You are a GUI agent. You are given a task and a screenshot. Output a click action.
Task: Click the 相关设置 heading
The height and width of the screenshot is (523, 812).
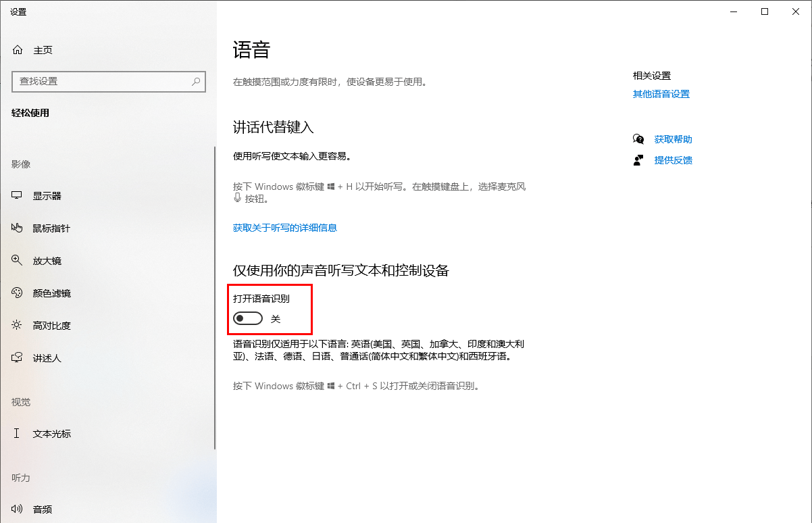pyautogui.click(x=652, y=76)
